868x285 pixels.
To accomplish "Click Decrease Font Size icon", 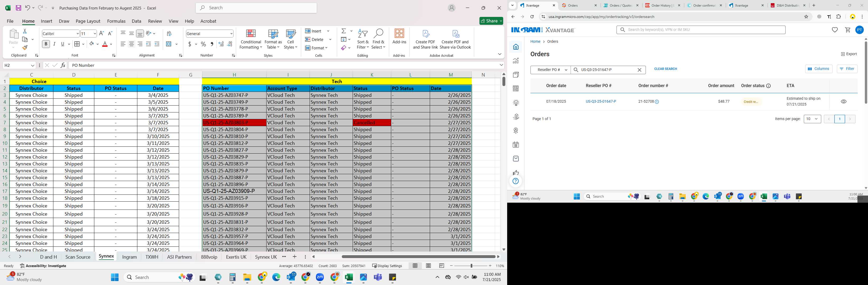I will click(x=110, y=33).
